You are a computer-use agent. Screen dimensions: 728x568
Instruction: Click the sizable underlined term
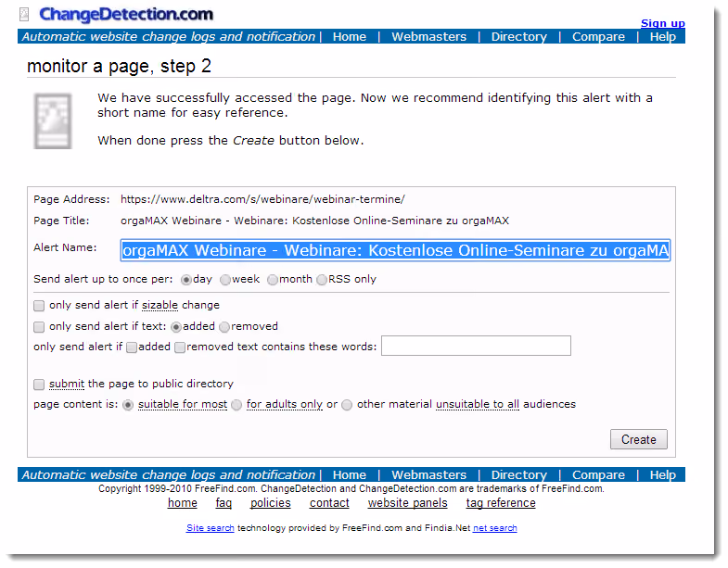coord(160,305)
